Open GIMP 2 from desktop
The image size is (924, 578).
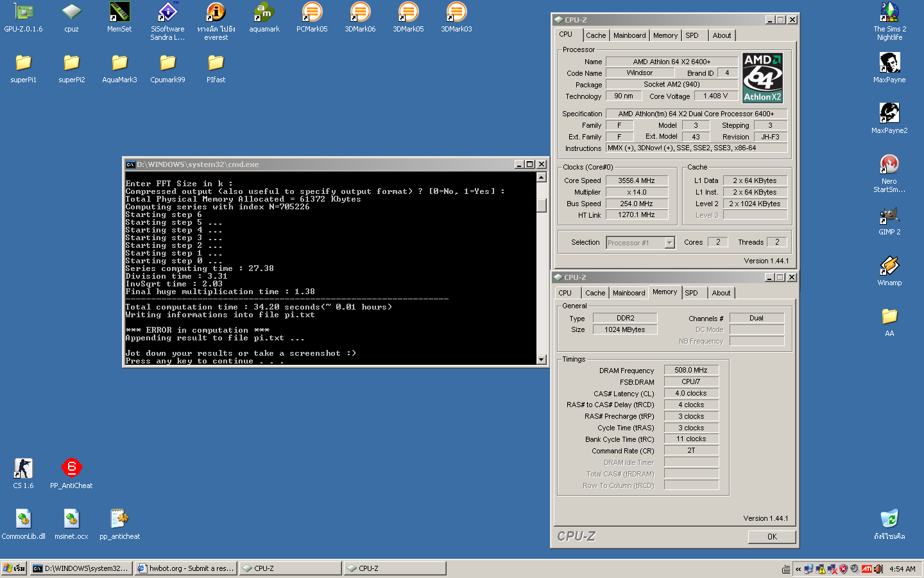tap(889, 220)
